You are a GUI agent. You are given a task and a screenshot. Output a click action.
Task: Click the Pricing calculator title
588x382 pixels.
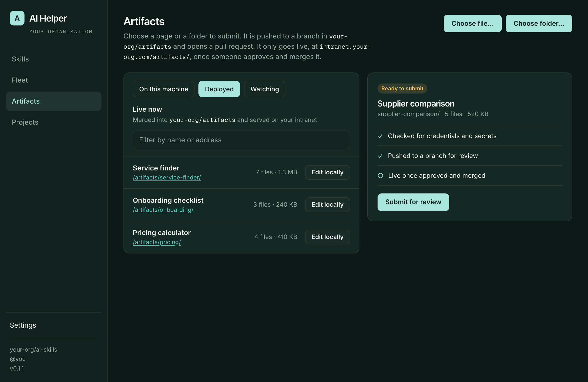(x=161, y=233)
